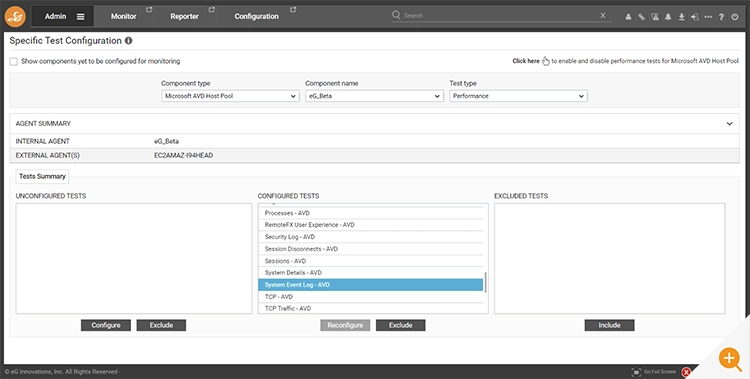This screenshot has width=750, height=379.
Task: Select 'System Details - AVD' test
Action: pyautogui.click(x=371, y=273)
